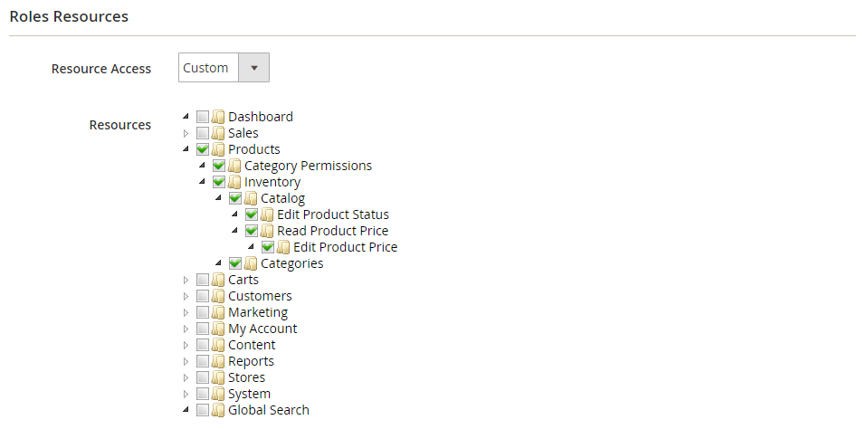Image resolution: width=868 pixels, height=429 pixels.
Task: Click the Customers folder icon
Action: coord(218,296)
